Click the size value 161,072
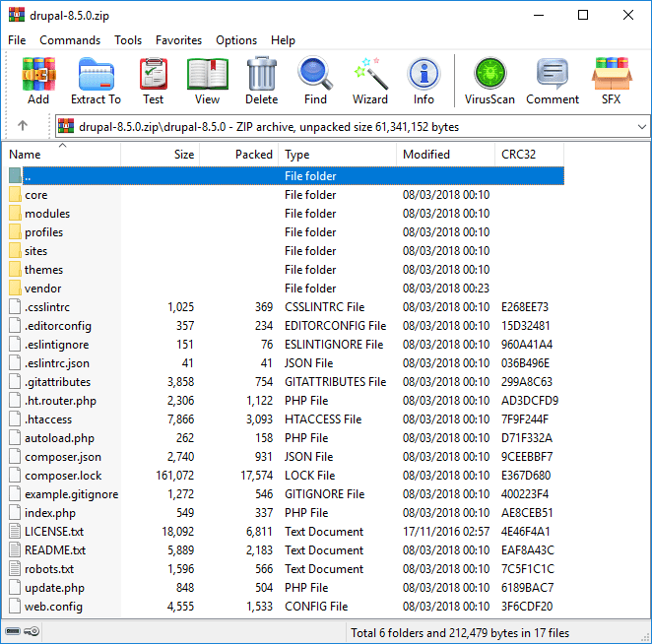This screenshot has height=644, width=652. tap(174, 476)
